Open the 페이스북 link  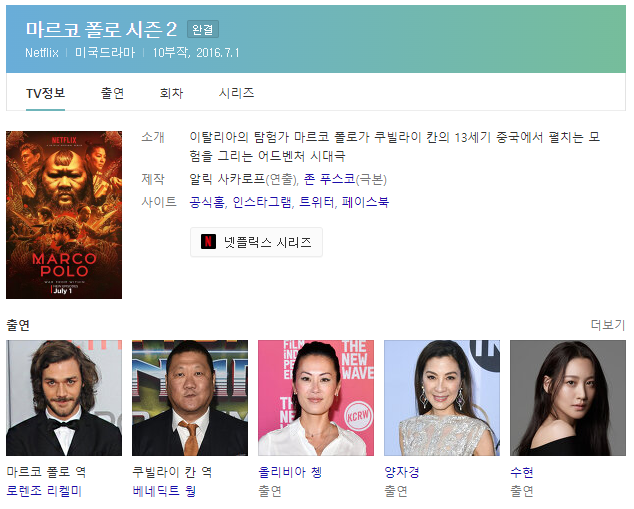pyautogui.click(x=365, y=202)
